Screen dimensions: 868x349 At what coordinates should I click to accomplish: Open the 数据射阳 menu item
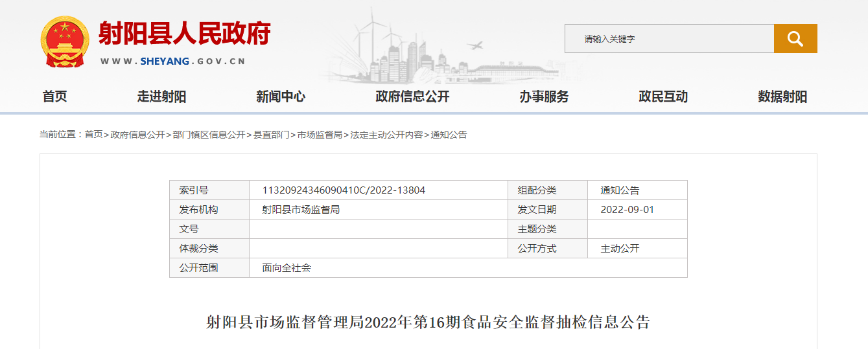782,97
